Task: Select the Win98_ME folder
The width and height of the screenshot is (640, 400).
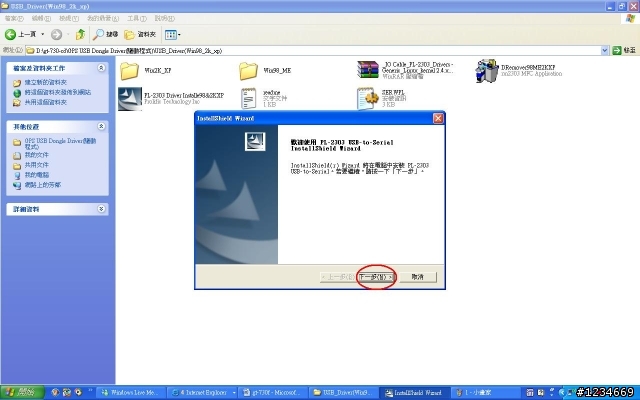Action: point(265,71)
